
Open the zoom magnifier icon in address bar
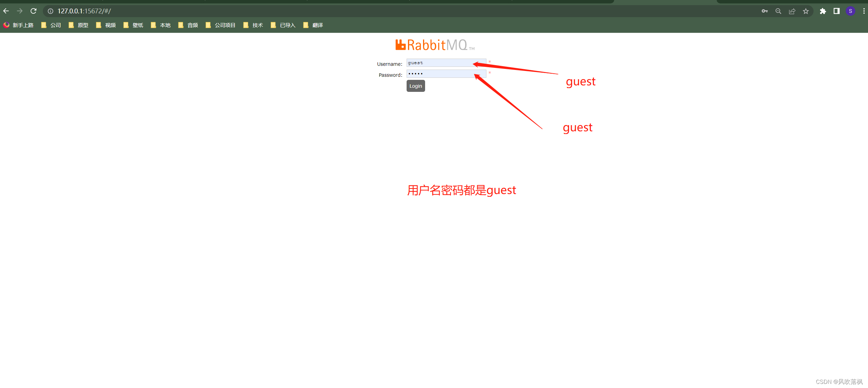click(x=778, y=11)
